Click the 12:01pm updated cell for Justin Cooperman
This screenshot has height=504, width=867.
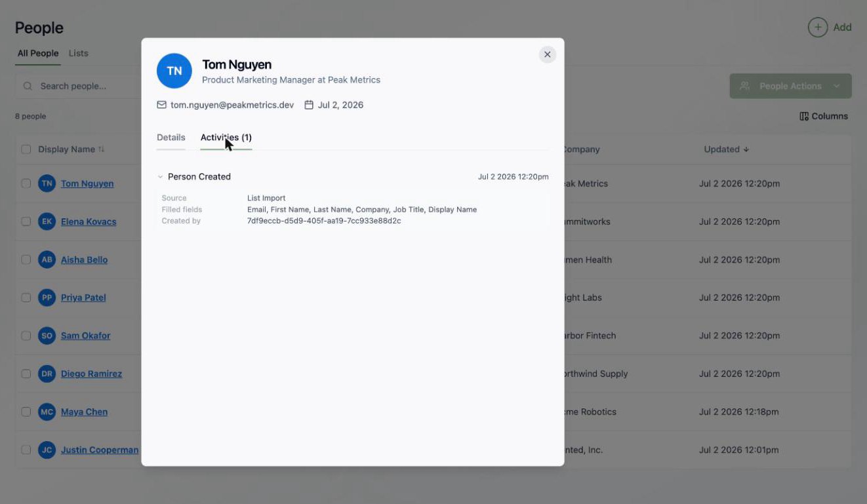click(739, 450)
